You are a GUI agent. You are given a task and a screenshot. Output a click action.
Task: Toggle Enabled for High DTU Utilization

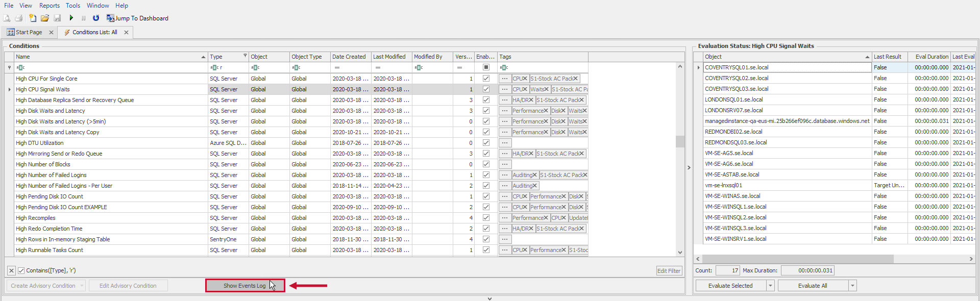tap(486, 143)
